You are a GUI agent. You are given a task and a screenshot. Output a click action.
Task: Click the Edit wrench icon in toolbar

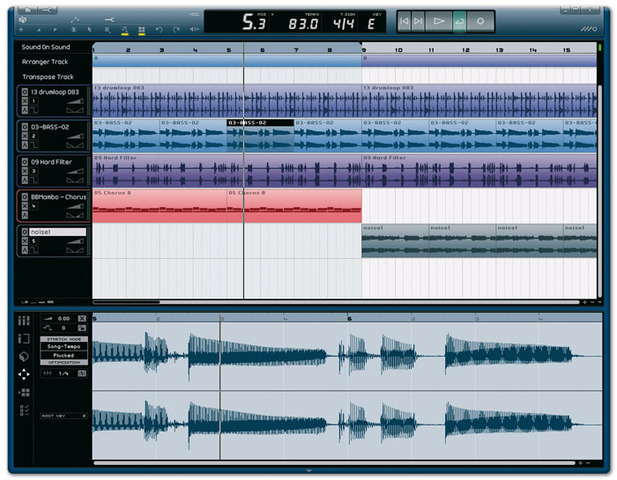110,19
